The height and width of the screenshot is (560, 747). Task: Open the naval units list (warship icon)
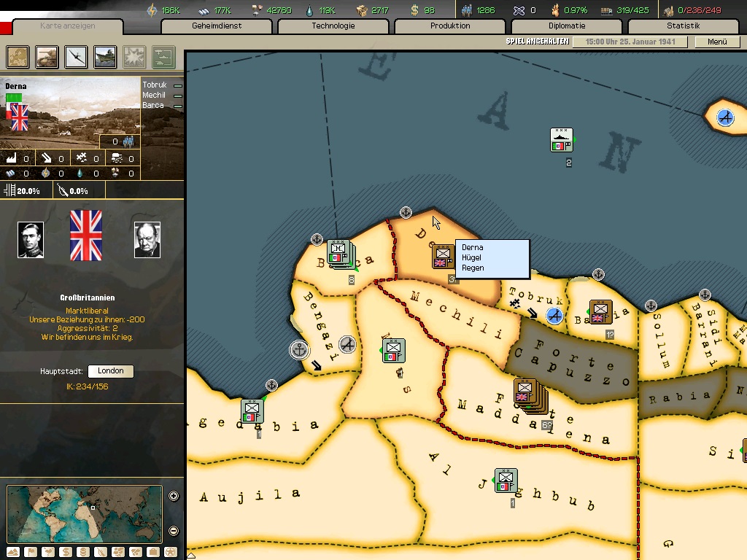106,56
